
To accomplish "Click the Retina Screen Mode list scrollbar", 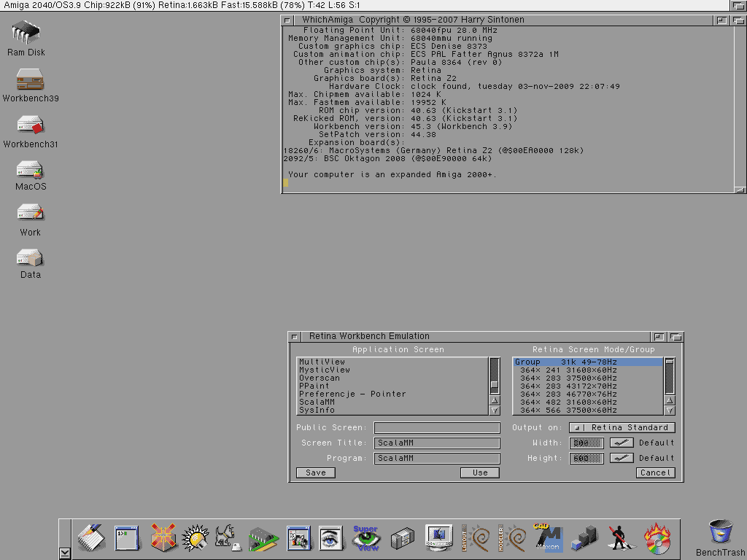I will (670, 377).
